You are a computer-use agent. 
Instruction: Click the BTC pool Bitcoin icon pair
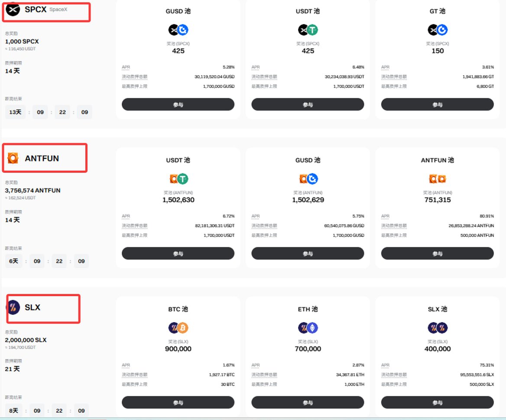(178, 328)
